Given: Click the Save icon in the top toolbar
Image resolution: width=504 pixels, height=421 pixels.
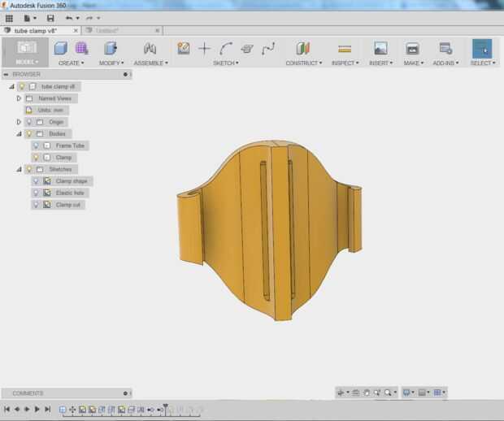Looking at the screenshot, I should click(x=50, y=18).
